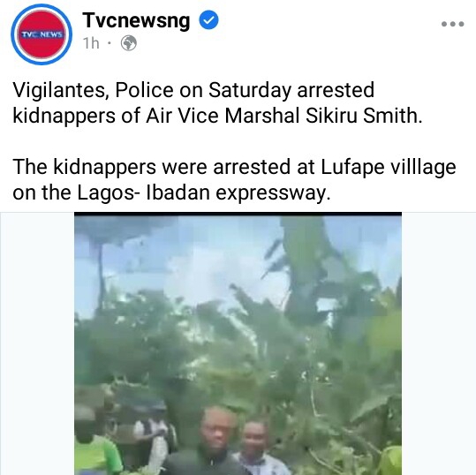
Task: Click the first paragraph about Vigilantes, Police
Action: tap(217, 102)
